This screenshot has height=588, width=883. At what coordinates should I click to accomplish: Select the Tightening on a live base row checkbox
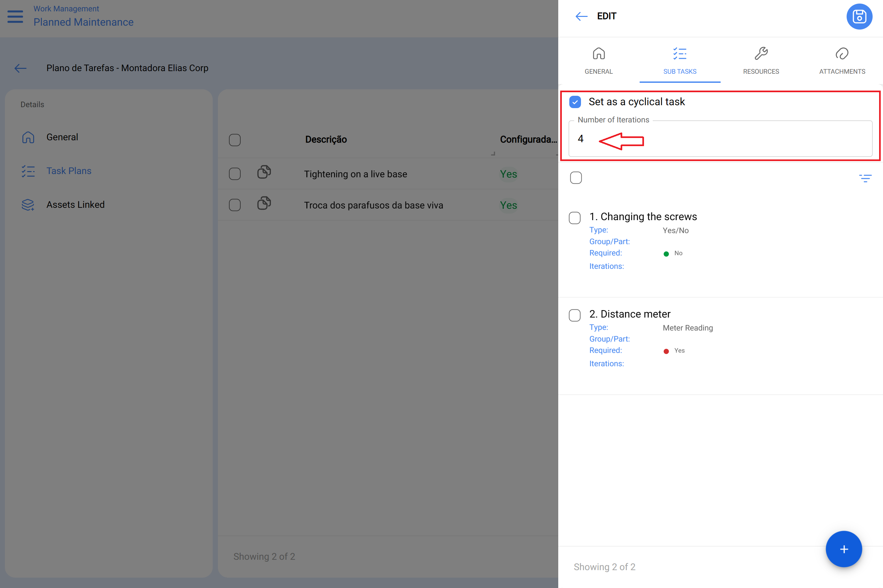[x=234, y=174]
